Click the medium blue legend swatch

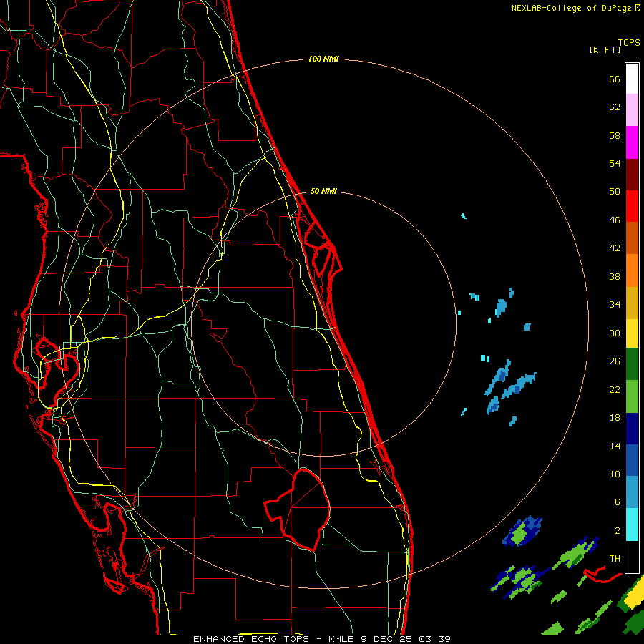click(x=632, y=461)
